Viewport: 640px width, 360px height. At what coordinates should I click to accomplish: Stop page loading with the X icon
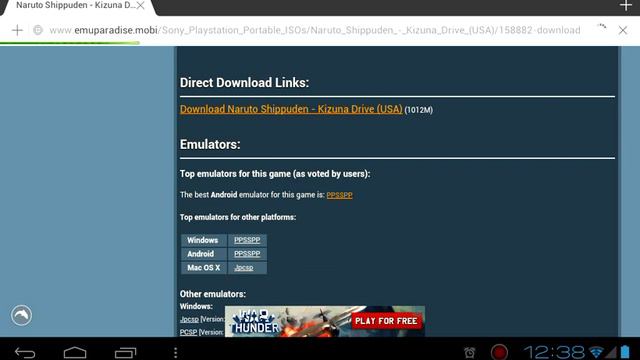pyautogui.click(x=622, y=30)
